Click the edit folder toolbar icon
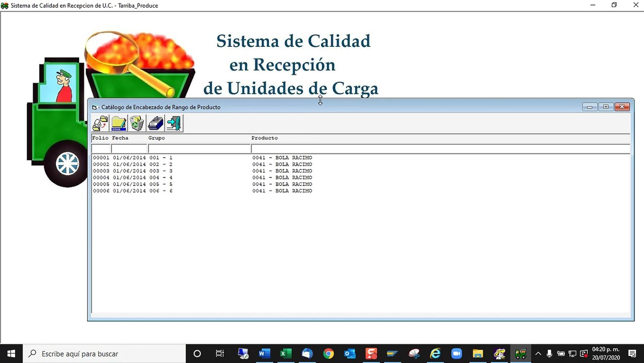Screen dimensions: 644x363 [119, 123]
